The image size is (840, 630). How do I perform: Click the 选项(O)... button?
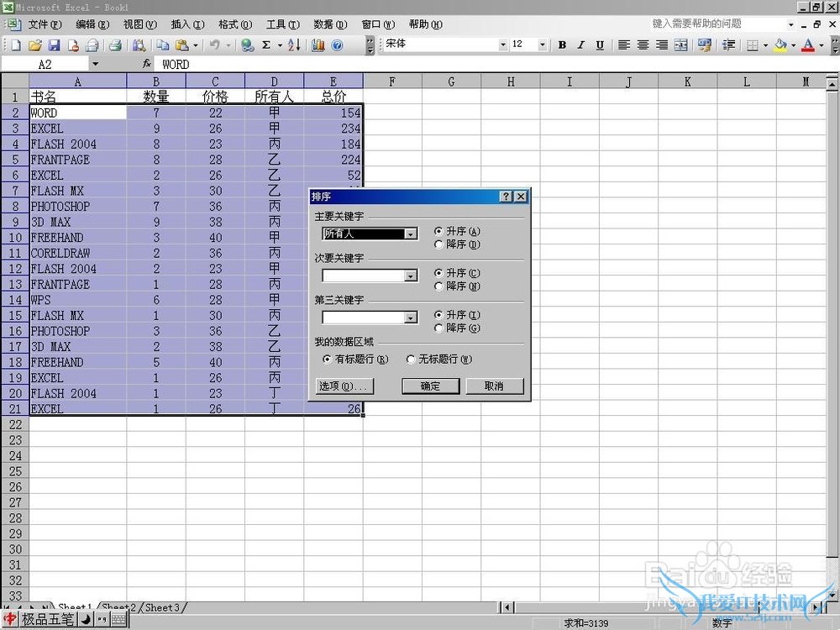tap(344, 386)
